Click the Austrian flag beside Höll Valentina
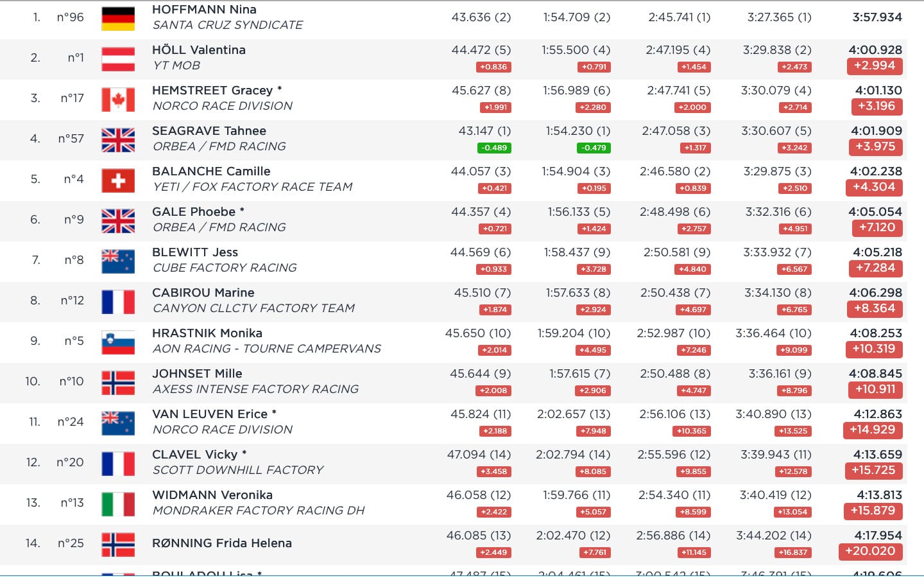 [x=118, y=59]
